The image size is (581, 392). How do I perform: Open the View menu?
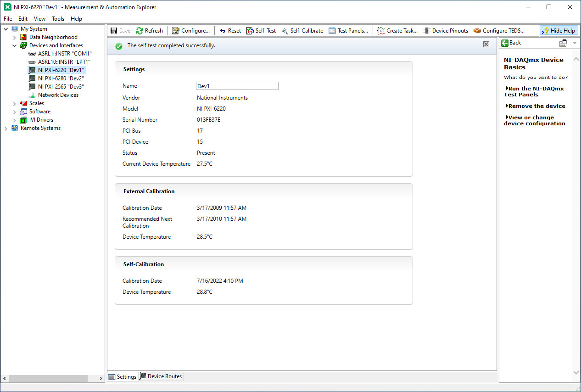click(39, 19)
